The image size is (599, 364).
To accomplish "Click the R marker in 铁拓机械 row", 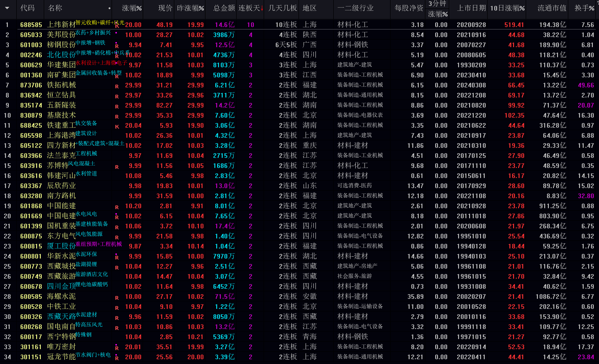I will [x=117, y=86].
